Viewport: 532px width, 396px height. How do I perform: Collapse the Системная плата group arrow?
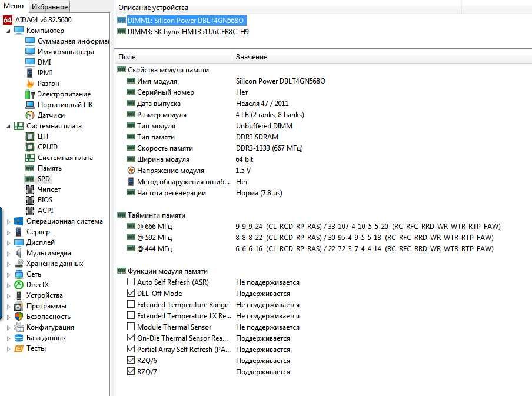pos(8,127)
